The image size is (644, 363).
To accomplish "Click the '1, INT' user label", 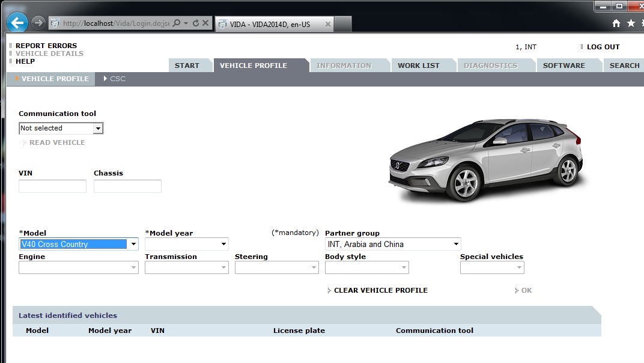I will coord(526,47).
